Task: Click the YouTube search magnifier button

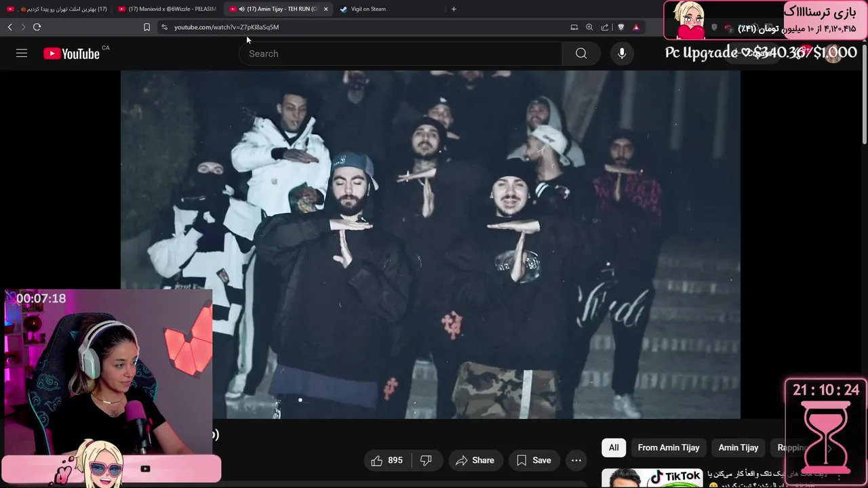Action: tap(581, 54)
